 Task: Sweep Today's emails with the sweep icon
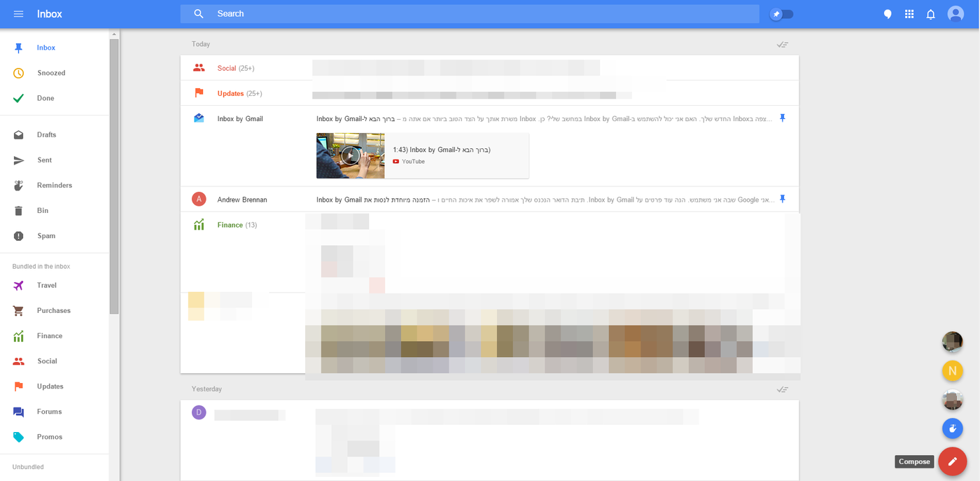[782, 43]
